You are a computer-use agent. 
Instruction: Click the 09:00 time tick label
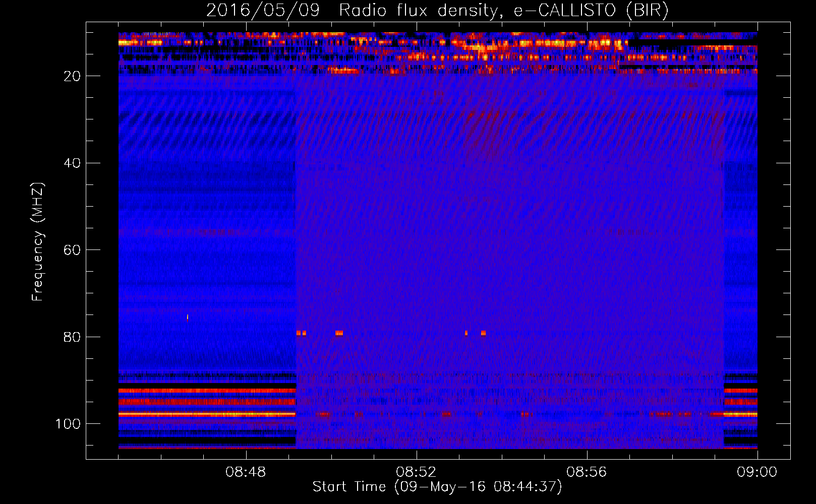click(757, 472)
